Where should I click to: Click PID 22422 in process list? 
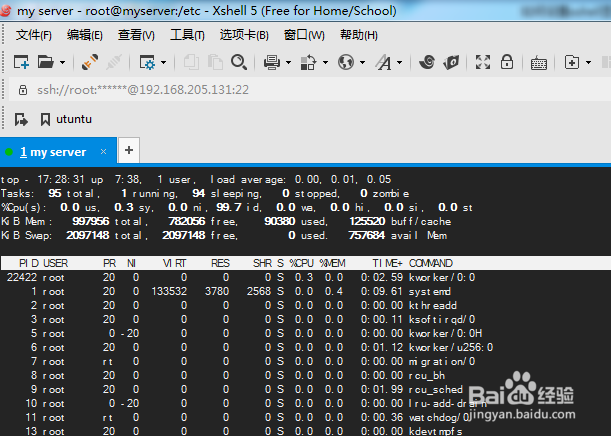22,277
